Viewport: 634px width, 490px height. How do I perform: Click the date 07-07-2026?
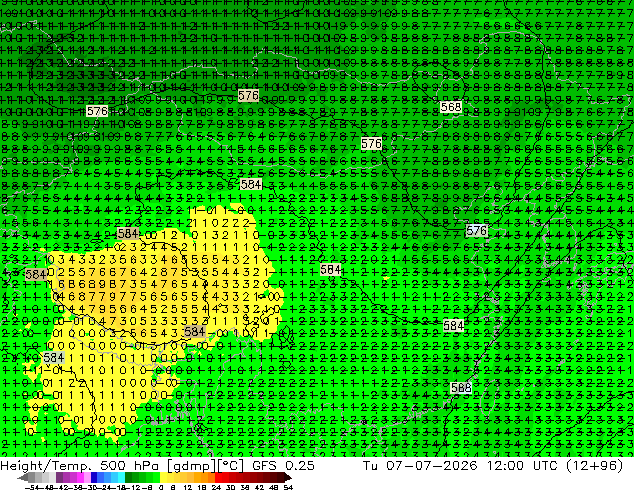pyautogui.click(x=431, y=466)
